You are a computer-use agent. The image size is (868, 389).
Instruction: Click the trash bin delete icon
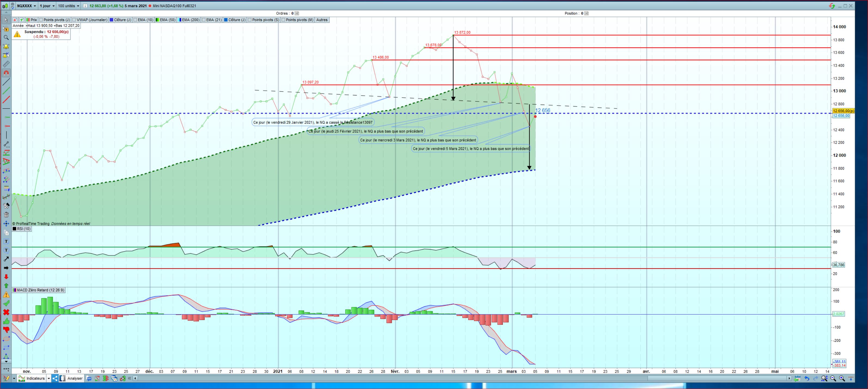[x=6, y=215]
